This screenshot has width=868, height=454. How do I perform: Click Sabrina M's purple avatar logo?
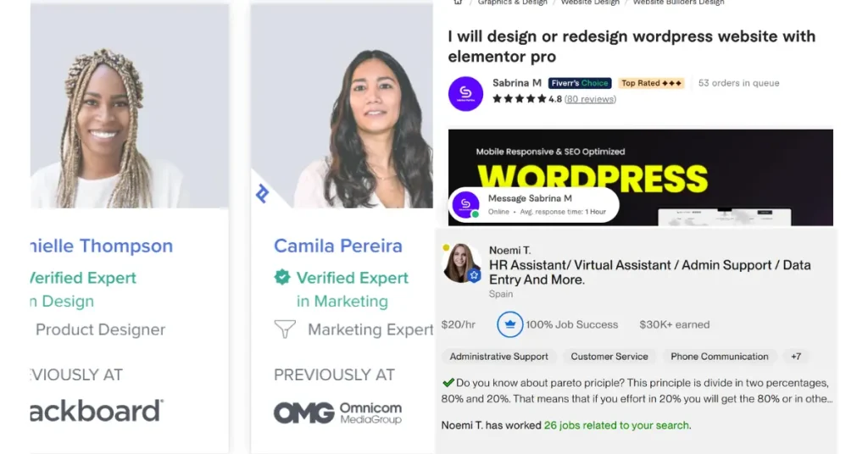pos(465,93)
